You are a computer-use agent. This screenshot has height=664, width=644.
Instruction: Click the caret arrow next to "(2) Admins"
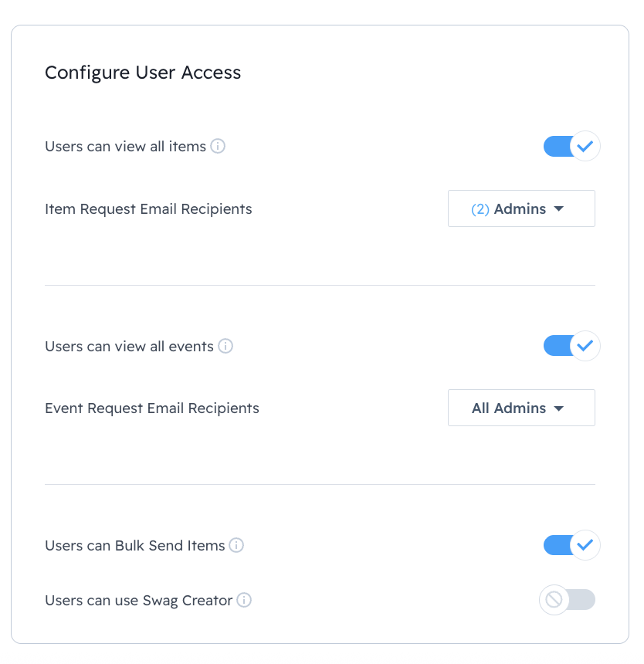(x=559, y=208)
